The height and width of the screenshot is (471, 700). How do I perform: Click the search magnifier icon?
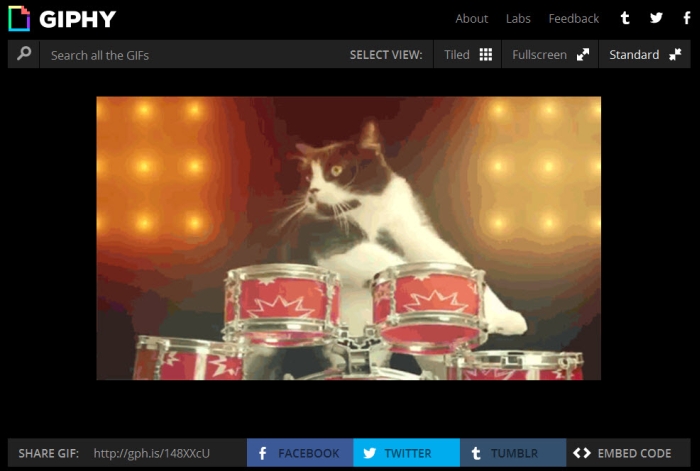pos(24,54)
